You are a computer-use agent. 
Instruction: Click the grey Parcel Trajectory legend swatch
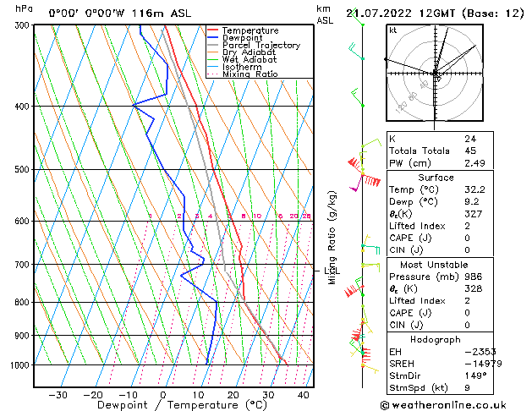click(213, 45)
